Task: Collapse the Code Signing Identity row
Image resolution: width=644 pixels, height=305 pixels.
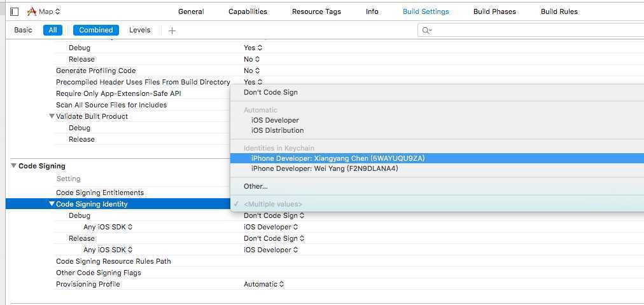Action: tap(52, 204)
